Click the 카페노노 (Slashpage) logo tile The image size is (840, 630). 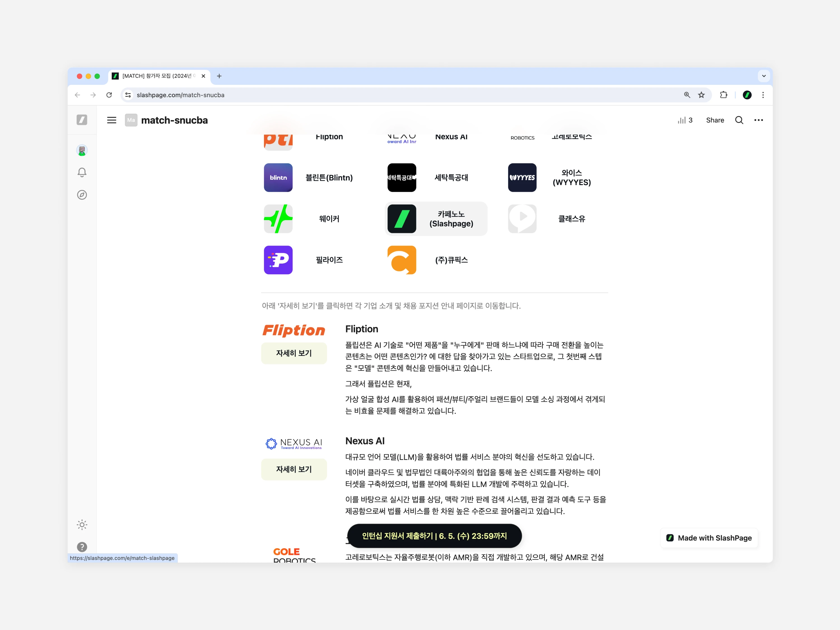[402, 219]
